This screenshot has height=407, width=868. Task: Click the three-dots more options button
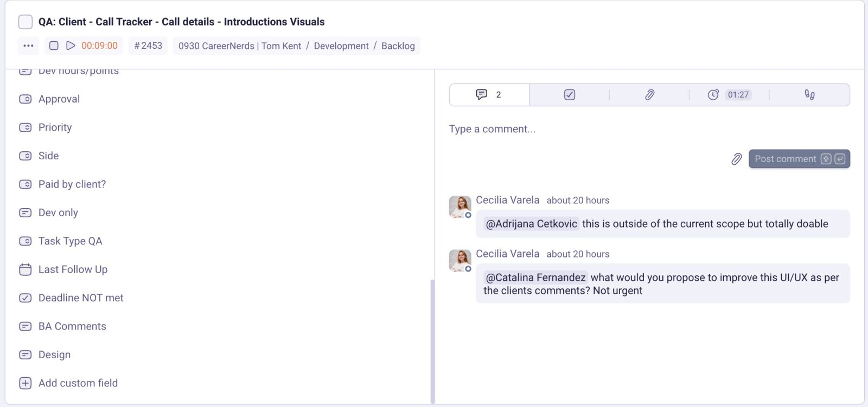click(x=28, y=46)
